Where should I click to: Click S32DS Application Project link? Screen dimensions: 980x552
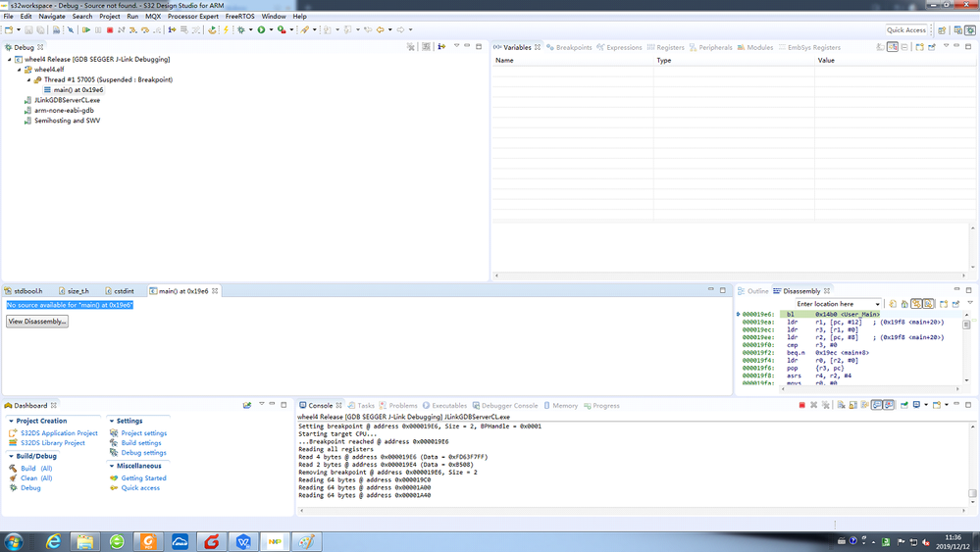(x=60, y=432)
